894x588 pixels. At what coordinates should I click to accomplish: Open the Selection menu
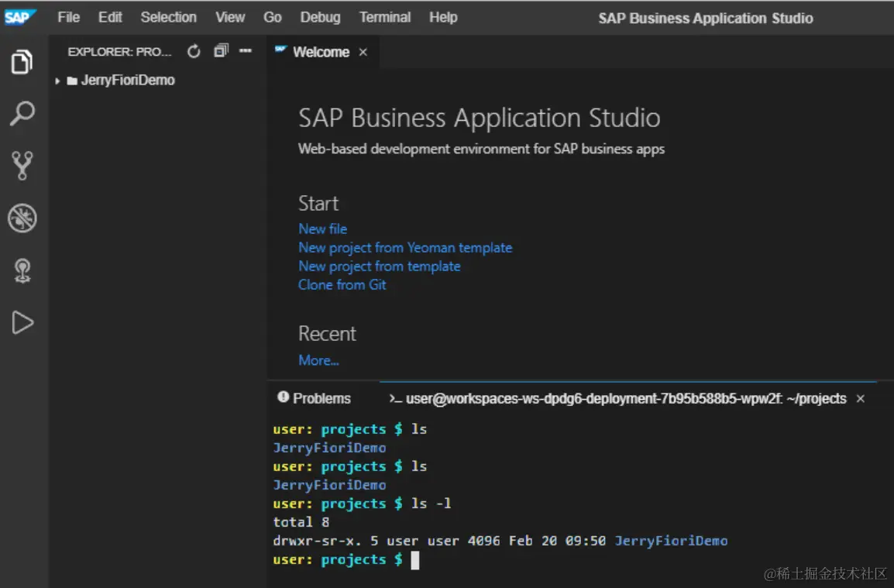click(x=168, y=18)
